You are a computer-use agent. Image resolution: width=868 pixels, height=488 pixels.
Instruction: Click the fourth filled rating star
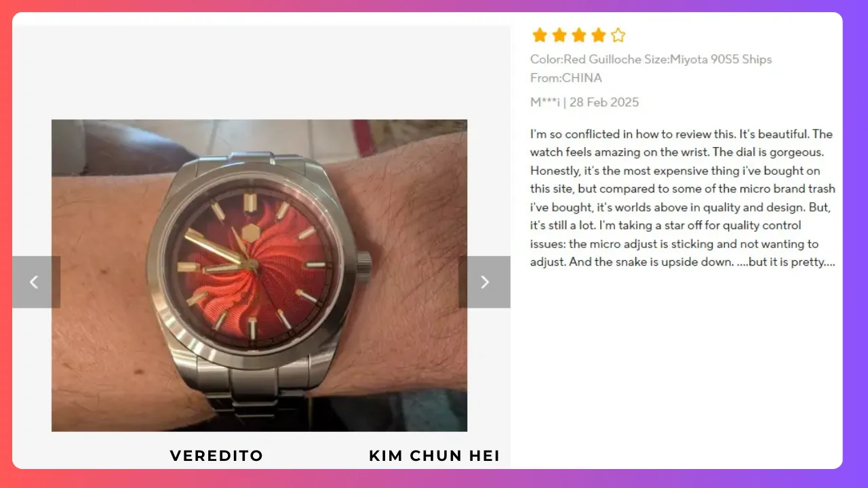pos(598,35)
